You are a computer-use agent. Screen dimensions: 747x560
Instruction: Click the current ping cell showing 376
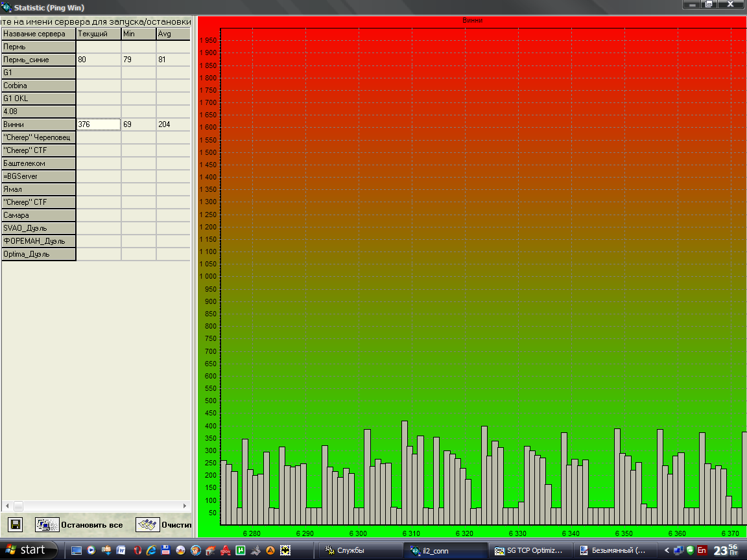pyautogui.click(x=98, y=124)
